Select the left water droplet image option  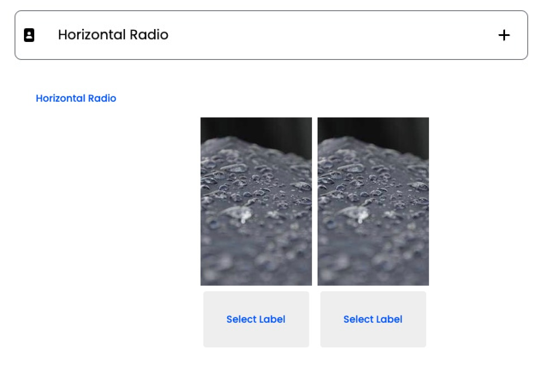[x=256, y=201]
